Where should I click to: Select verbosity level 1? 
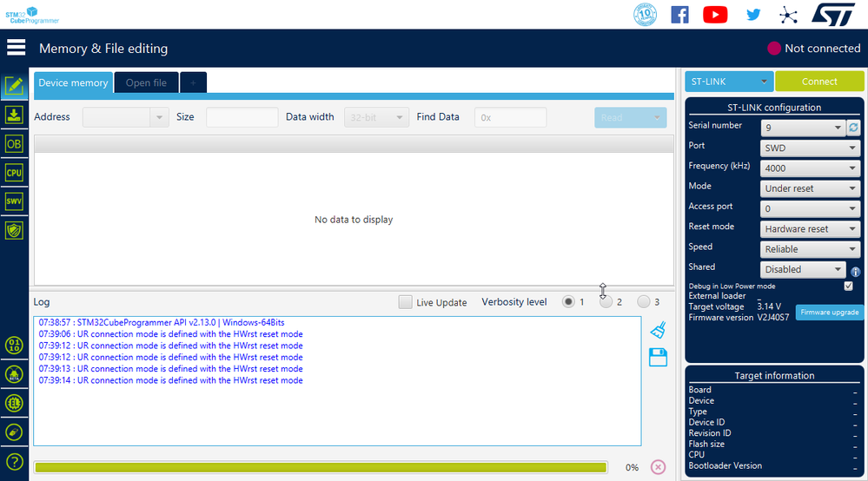tap(568, 302)
